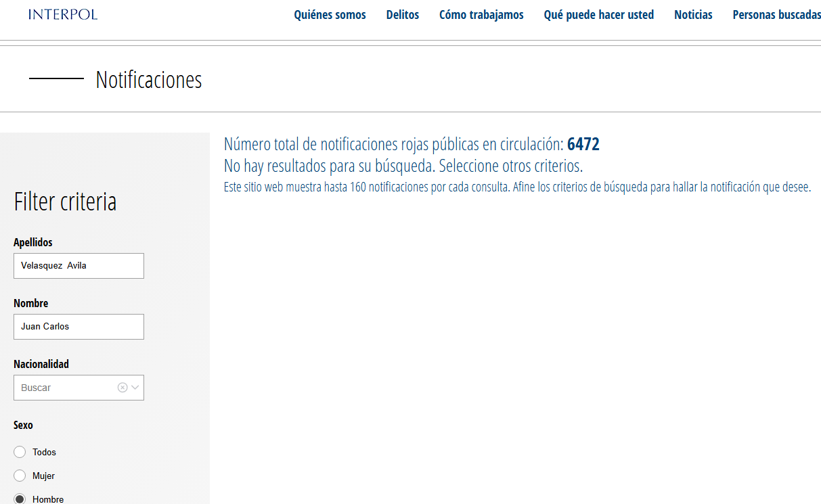Click the Nombre field label
821x504 pixels.
click(31, 303)
